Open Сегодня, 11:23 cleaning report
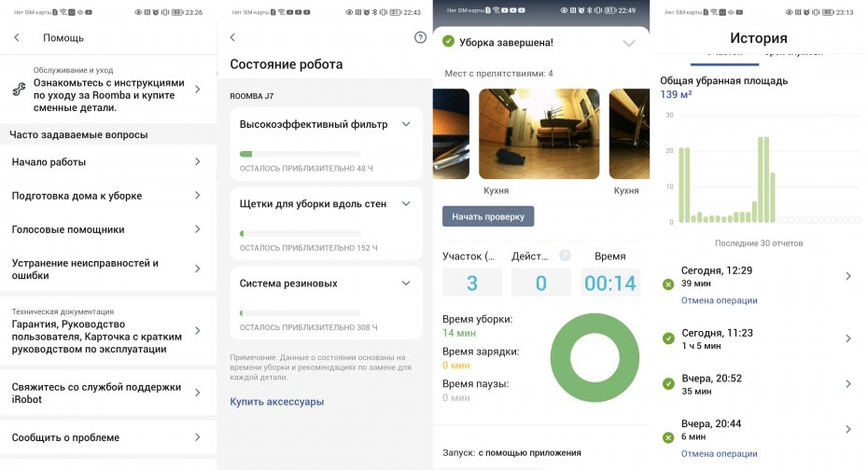The width and height of the screenshot is (868, 470). click(x=759, y=339)
